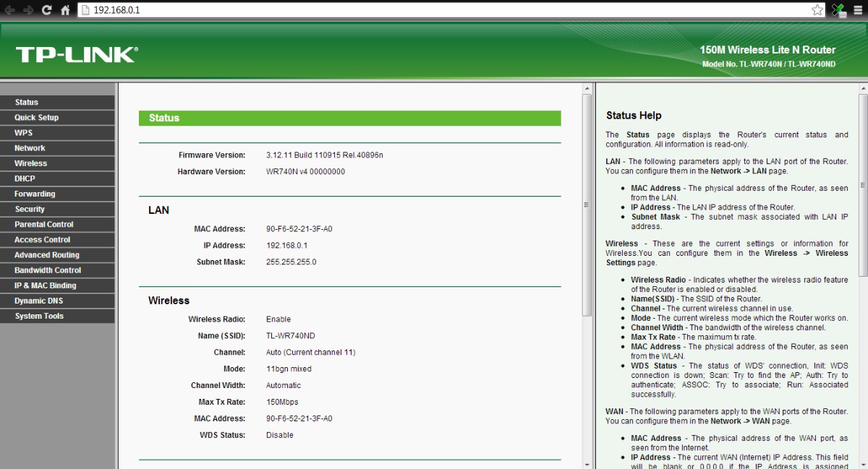
Task: Select IP & MAC Binding
Action: coord(57,285)
